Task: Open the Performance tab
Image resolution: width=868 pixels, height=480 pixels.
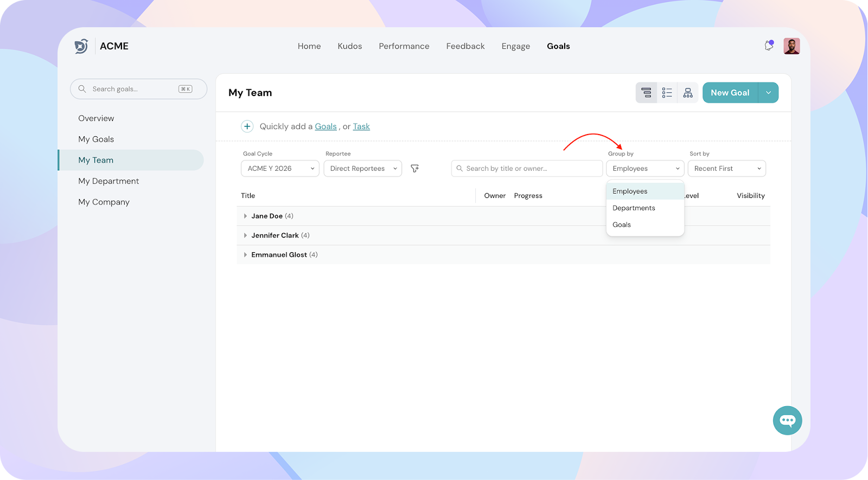Action: coord(404,46)
